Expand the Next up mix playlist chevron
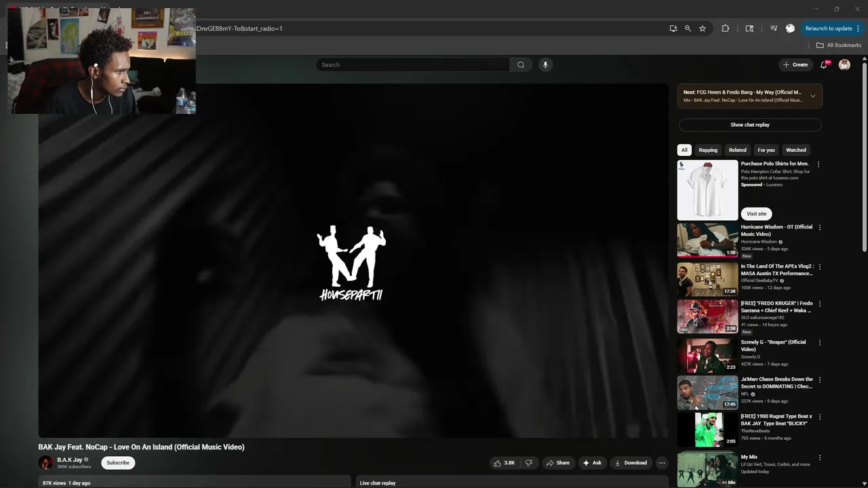The image size is (868, 488). click(x=812, y=96)
